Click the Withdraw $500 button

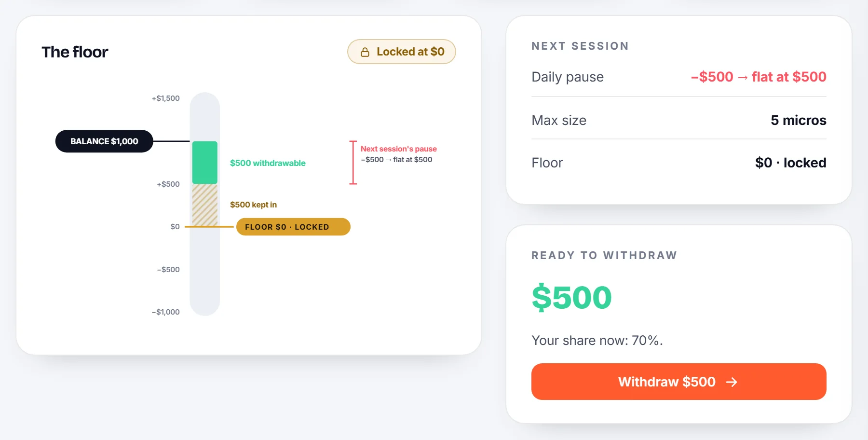point(678,382)
